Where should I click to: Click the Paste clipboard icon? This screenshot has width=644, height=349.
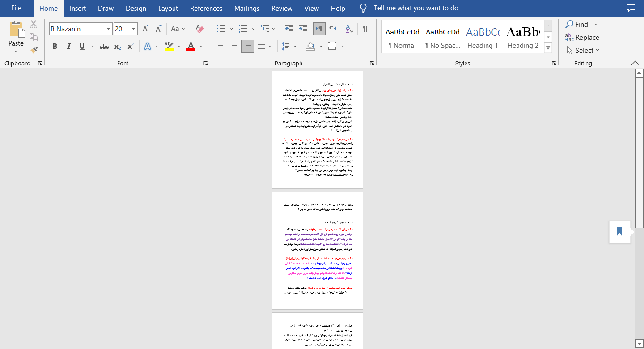(x=16, y=30)
